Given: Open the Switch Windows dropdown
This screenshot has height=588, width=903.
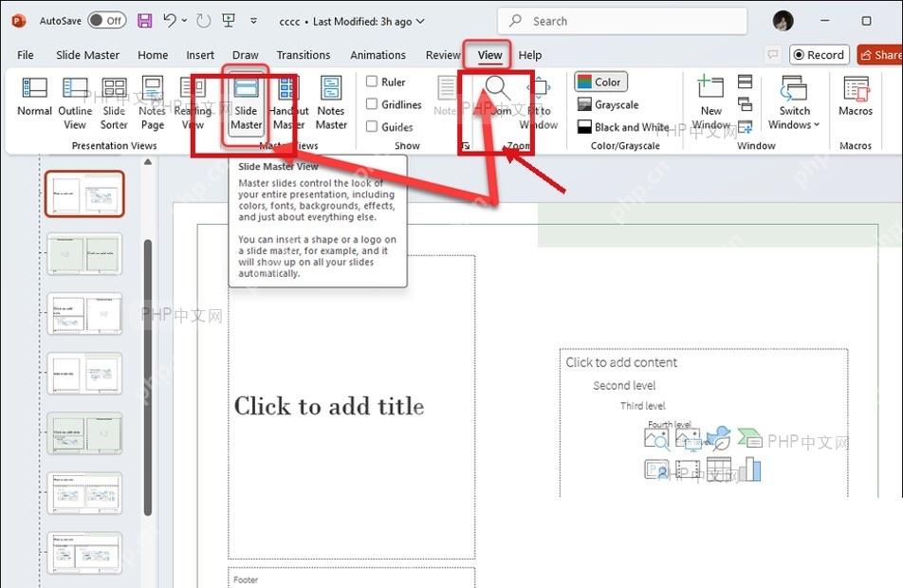Looking at the screenshot, I should pyautogui.click(x=794, y=103).
